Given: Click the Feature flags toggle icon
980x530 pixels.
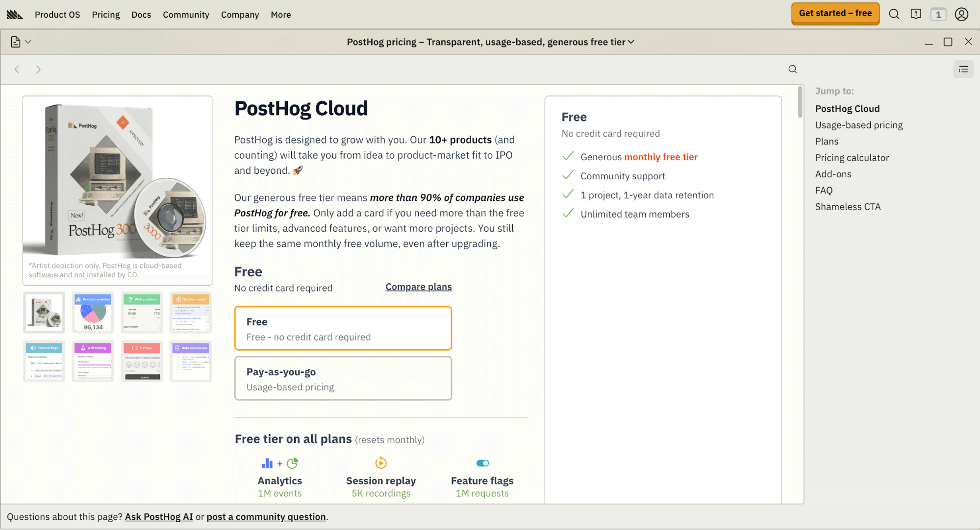Looking at the screenshot, I should pos(482,463).
